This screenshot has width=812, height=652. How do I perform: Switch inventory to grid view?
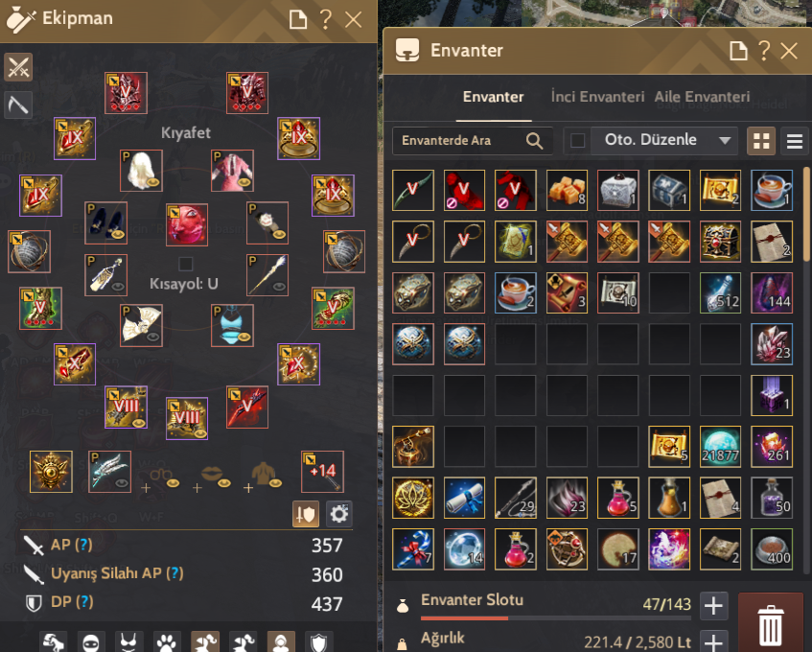[x=761, y=141]
